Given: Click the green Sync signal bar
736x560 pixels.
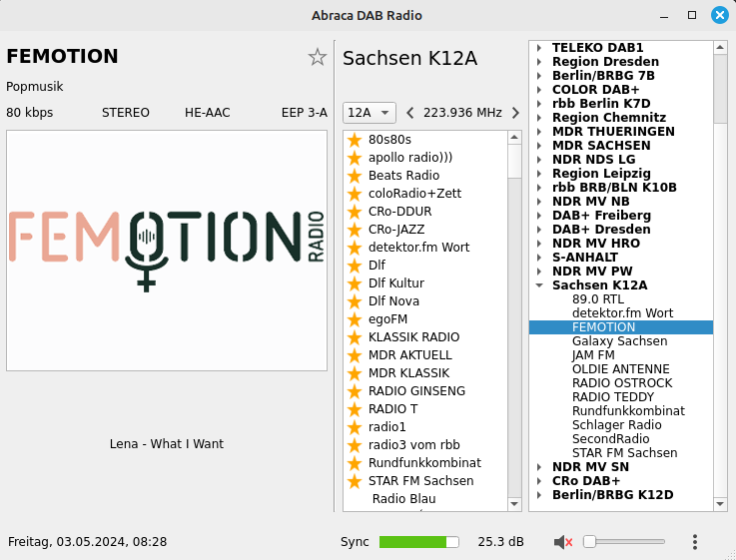Looking at the screenshot, I should pyautogui.click(x=418, y=542).
